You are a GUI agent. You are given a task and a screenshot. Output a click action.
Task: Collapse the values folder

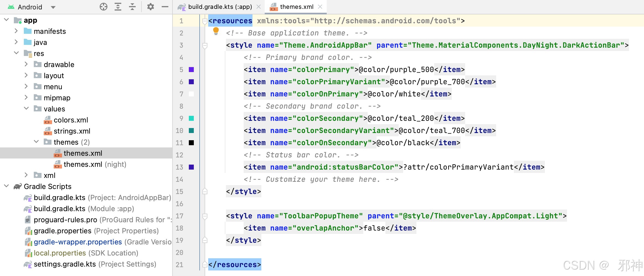(26, 108)
